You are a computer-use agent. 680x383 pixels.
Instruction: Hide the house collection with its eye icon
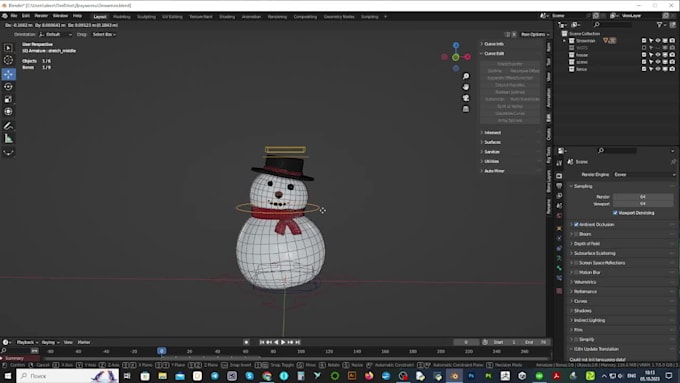(658, 55)
